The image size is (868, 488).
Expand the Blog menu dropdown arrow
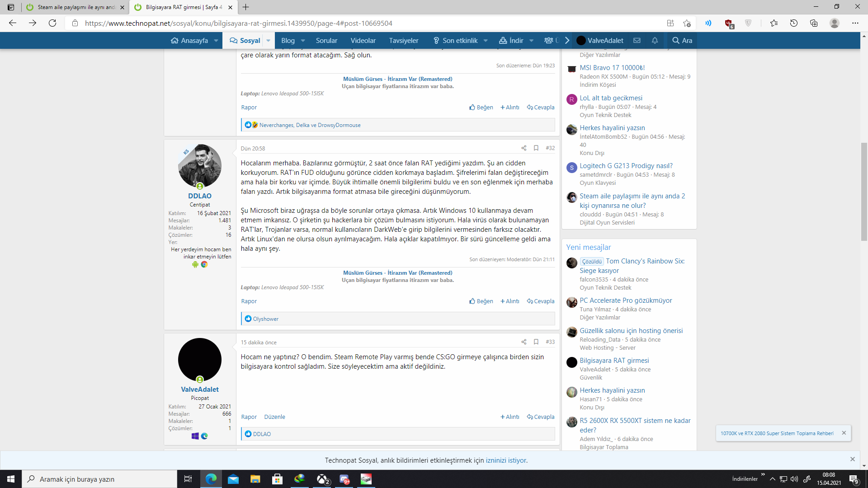point(303,41)
